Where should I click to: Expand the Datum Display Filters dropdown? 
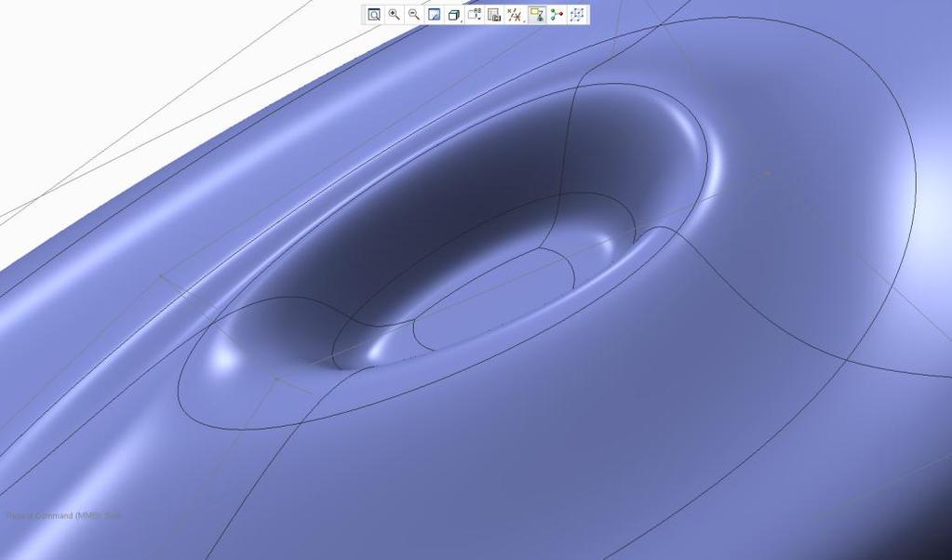(515, 15)
